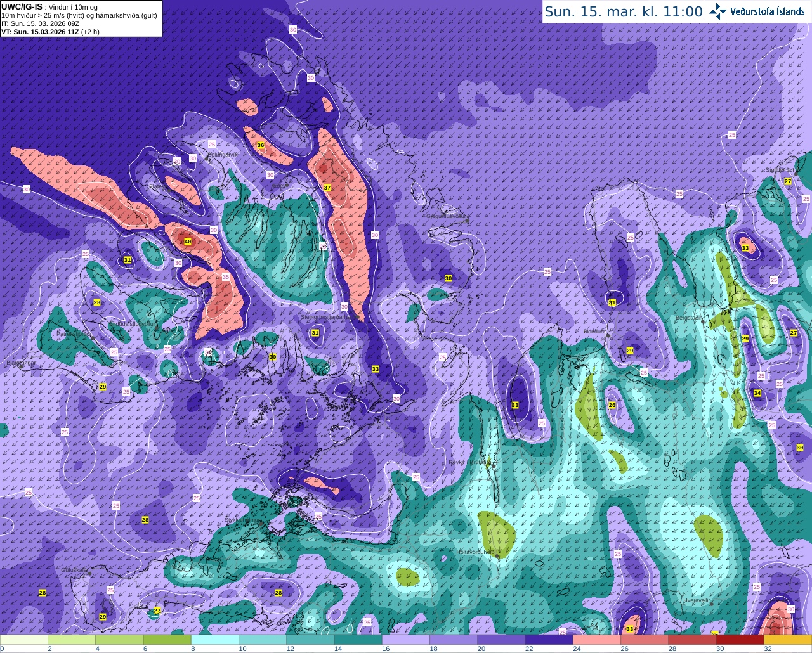Pick the 18–20 lavender legend swatch
Viewport: 812px width, 653px height.
[x=453, y=639]
